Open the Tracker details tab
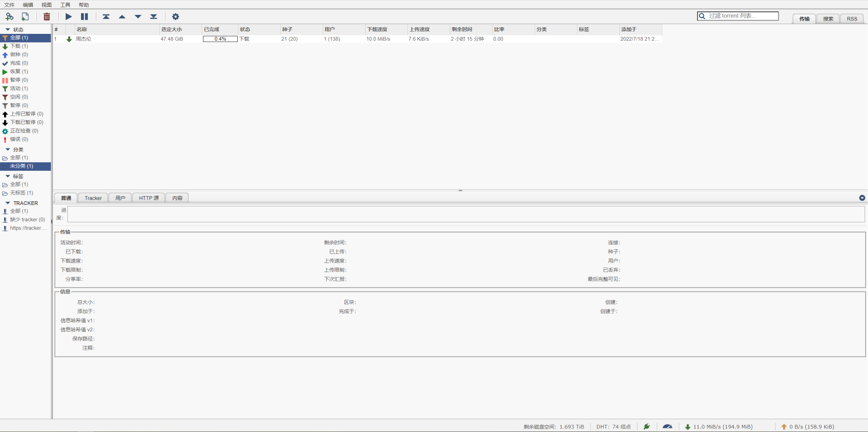868x432 pixels. click(93, 198)
